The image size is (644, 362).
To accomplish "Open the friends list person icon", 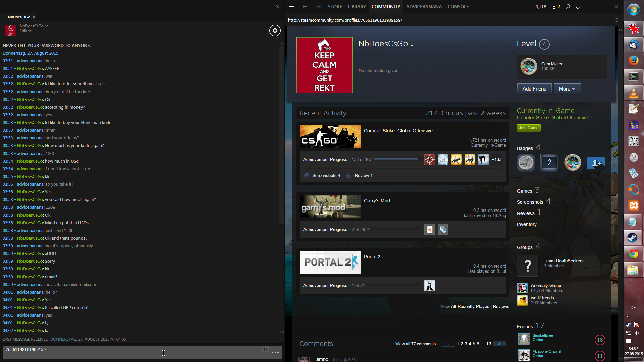I will (x=568, y=7).
